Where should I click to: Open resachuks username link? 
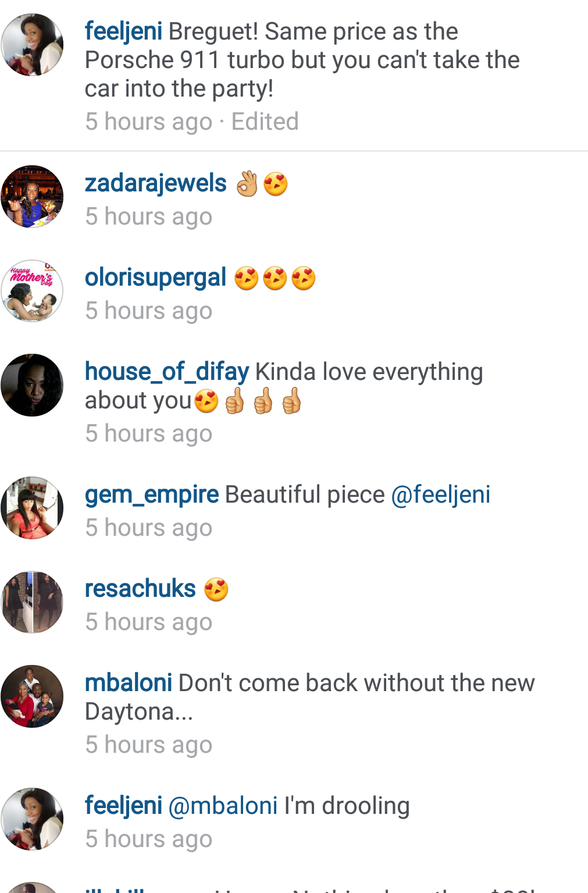140,589
